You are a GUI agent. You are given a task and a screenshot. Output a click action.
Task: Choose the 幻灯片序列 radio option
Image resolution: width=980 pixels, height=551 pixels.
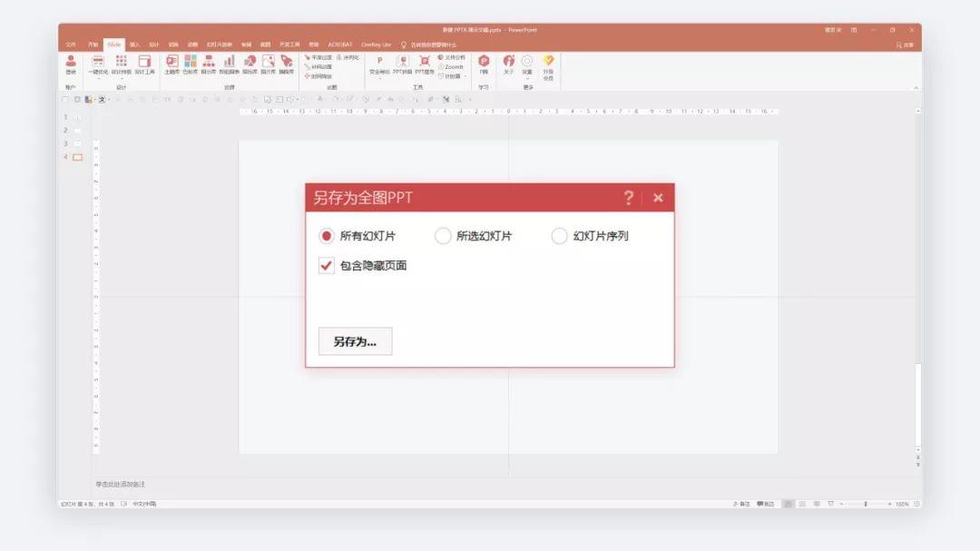click(x=560, y=235)
